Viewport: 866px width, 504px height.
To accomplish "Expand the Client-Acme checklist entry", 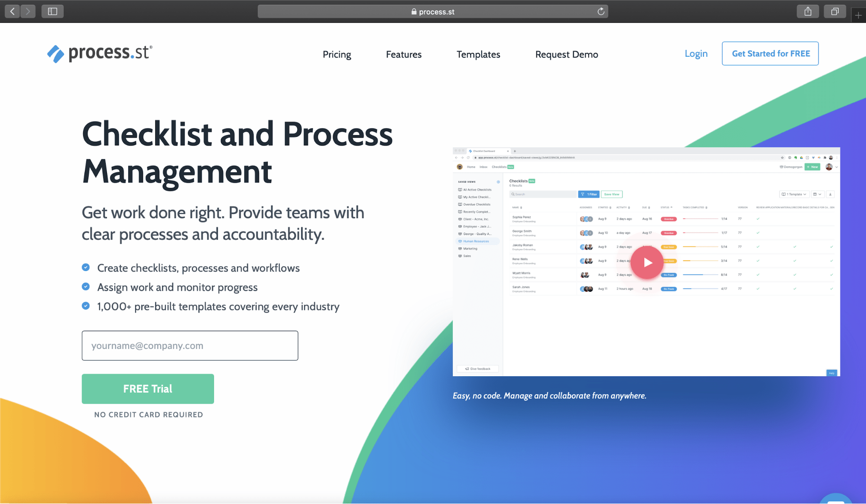I will click(x=477, y=219).
